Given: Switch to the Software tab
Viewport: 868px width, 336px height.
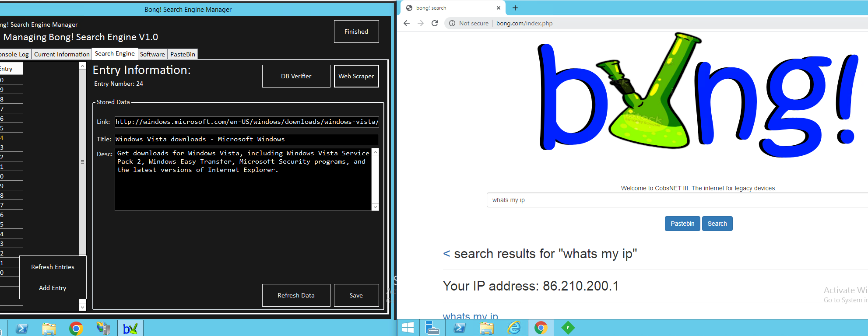Looking at the screenshot, I should [152, 54].
